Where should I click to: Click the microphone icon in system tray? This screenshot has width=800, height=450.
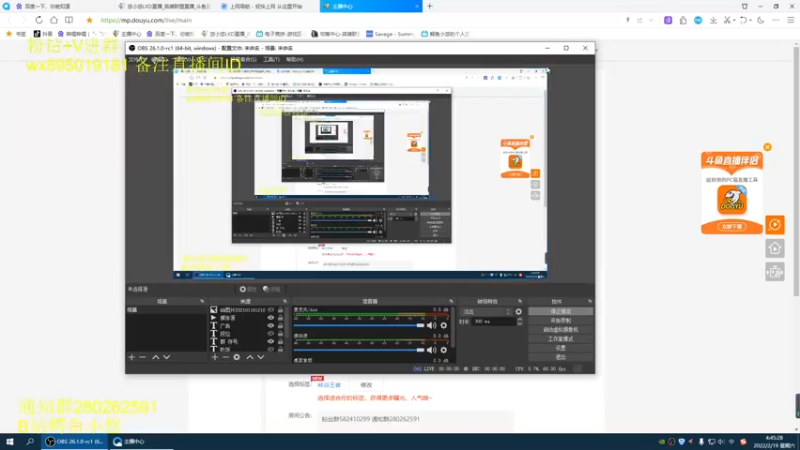(701, 441)
